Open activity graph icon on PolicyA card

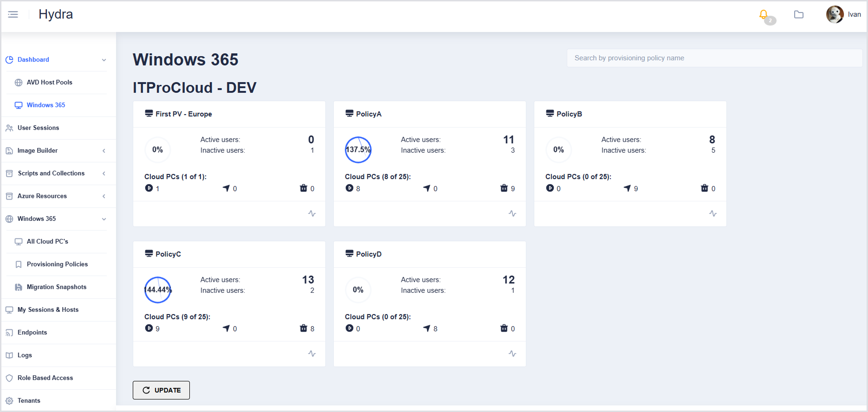pos(512,213)
